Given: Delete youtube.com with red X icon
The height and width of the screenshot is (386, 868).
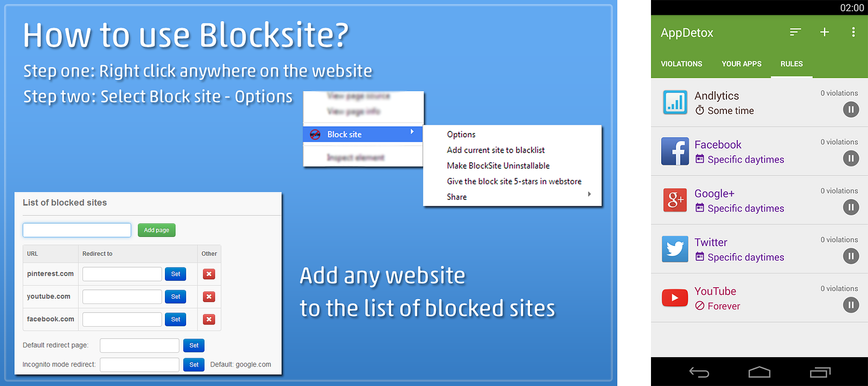Looking at the screenshot, I should coord(209,296).
